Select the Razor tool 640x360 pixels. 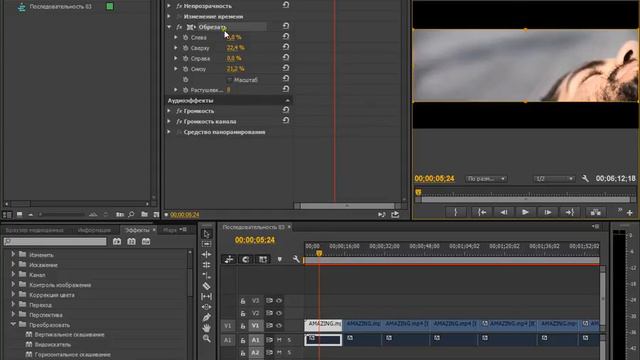207,286
